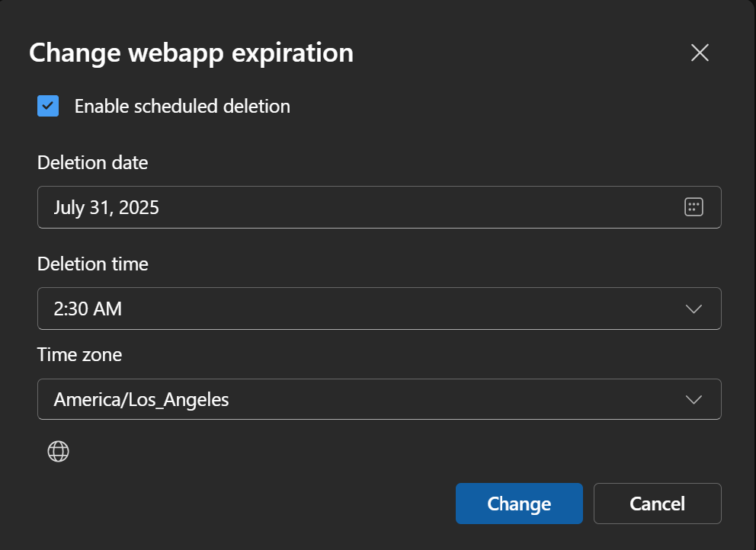
Task: Click the Deletion date label
Action: tap(92, 163)
